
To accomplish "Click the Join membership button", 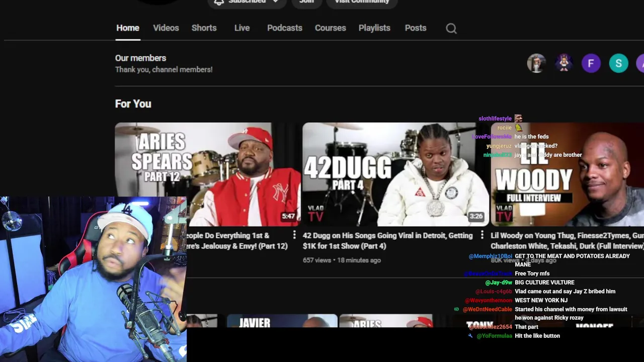I will click(306, 3).
